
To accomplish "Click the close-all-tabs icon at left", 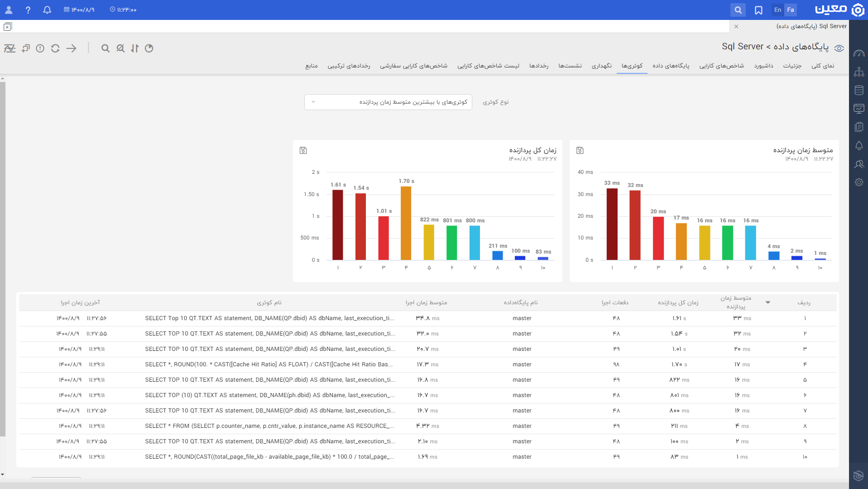I will click(8, 27).
